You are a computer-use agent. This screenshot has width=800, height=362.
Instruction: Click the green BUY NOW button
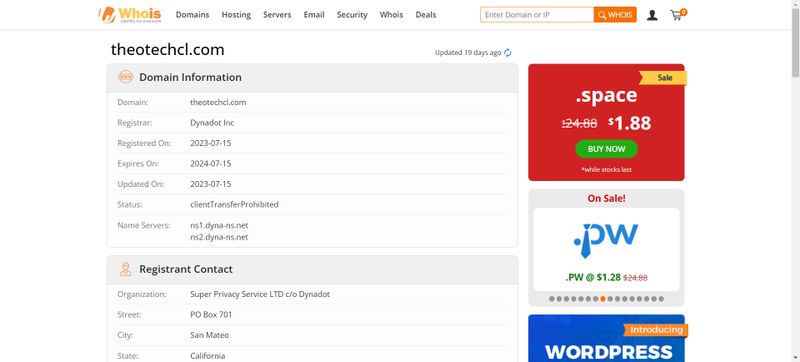[606, 149]
